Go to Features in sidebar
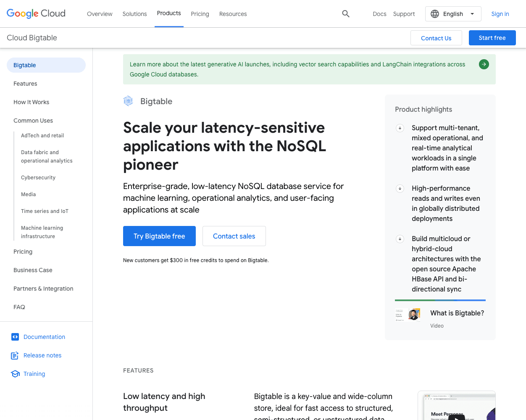 (x=25, y=84)
